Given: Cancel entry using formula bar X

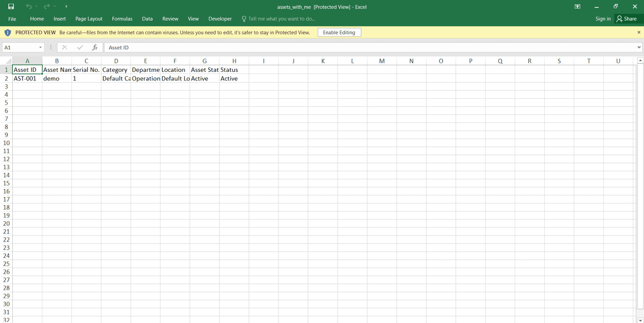Looking at the screenshot, I should (64, 47).
